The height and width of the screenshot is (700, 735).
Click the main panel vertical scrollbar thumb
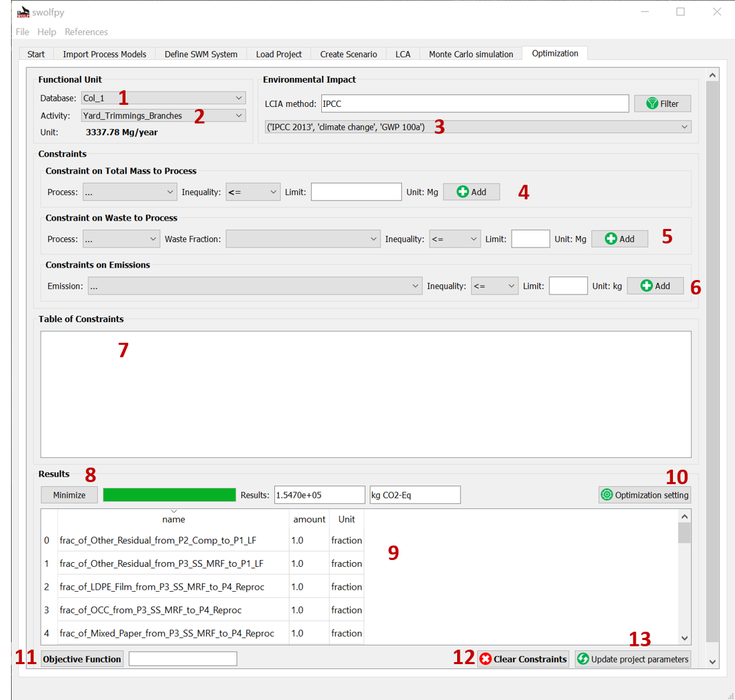click(x=712, y=361)
